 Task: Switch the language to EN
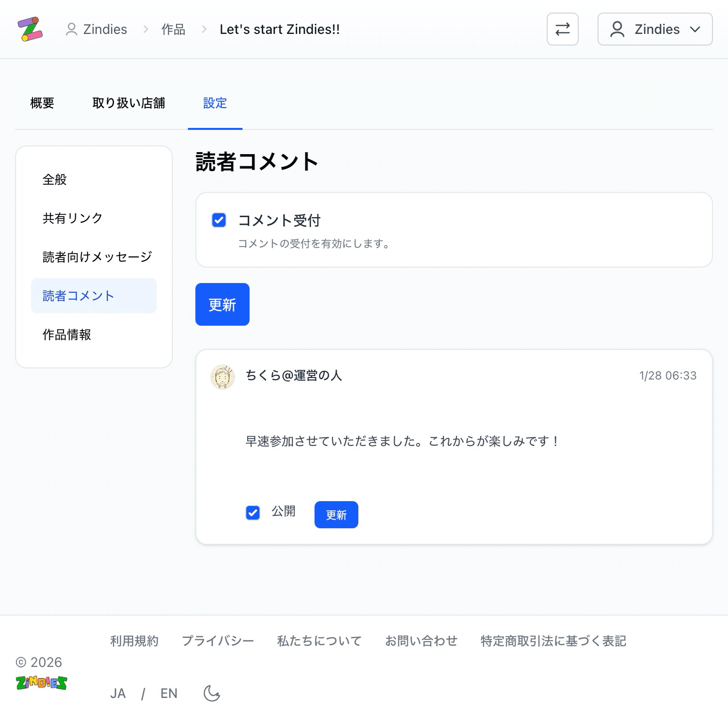coord(169,693)
